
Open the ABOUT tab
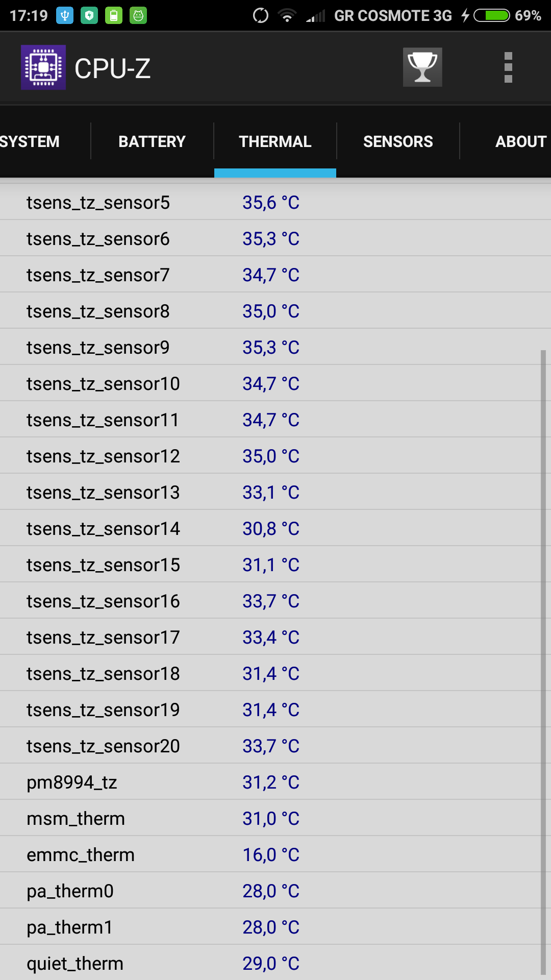point(520,141)
